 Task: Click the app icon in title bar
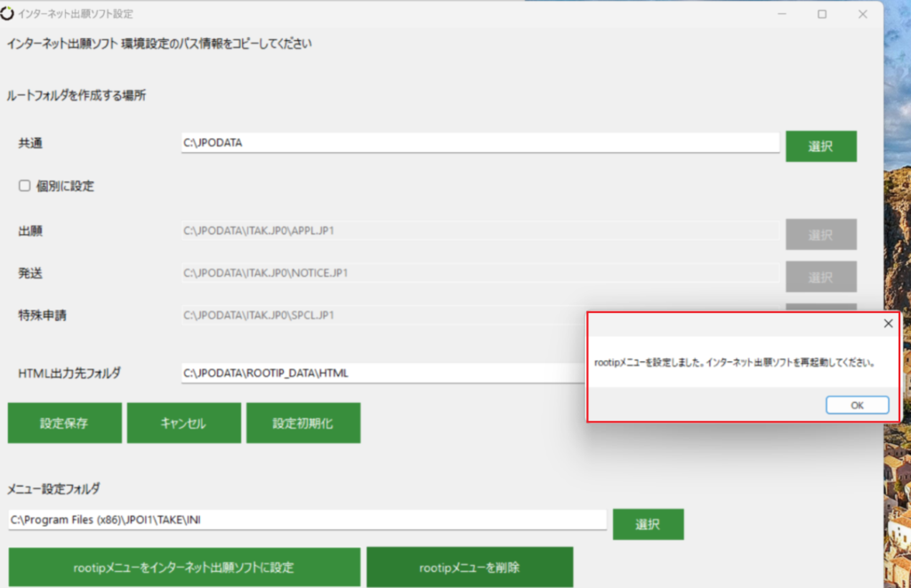(x=7, y=12)
